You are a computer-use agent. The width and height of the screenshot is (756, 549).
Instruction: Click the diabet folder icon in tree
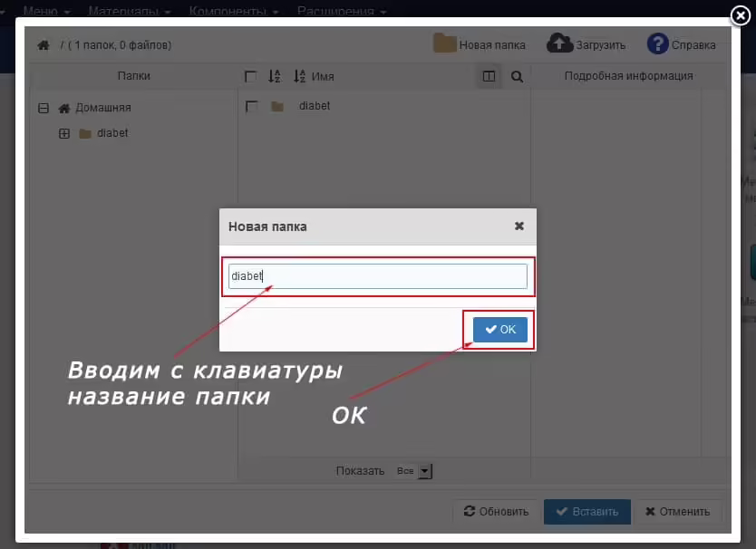click(x=85, y=133)
